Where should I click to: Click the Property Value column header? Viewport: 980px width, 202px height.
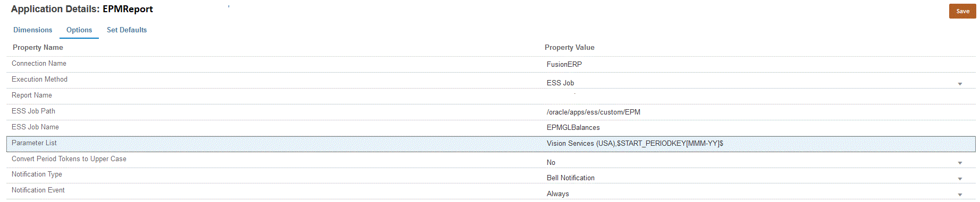pyautogui.click(x=569, y=48)
